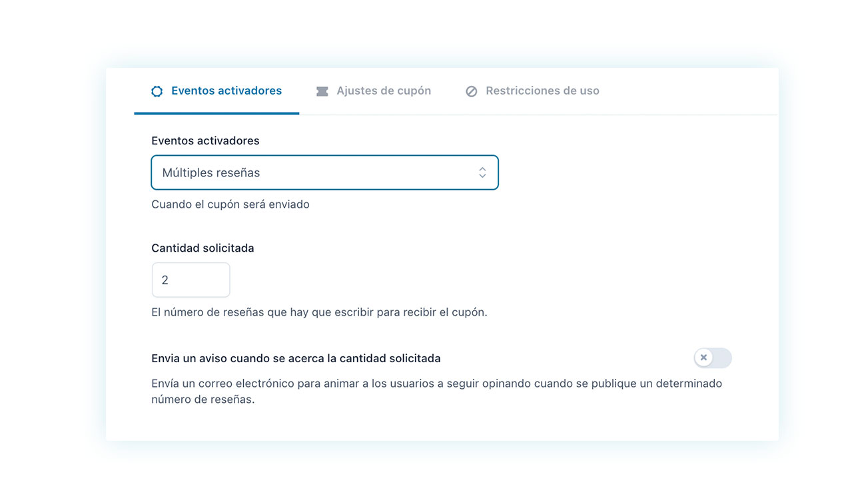Enable the aviso cantidad solicitada toggle
The width and height of the screenshot is (866, 504).
tap(713, 358)
